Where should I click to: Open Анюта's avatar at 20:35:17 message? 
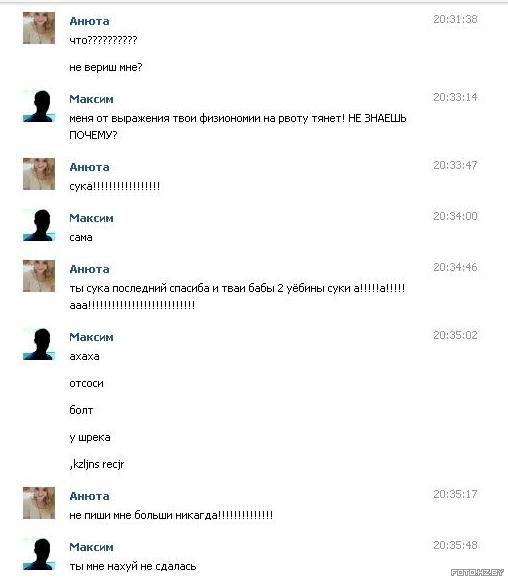[39, 503]
